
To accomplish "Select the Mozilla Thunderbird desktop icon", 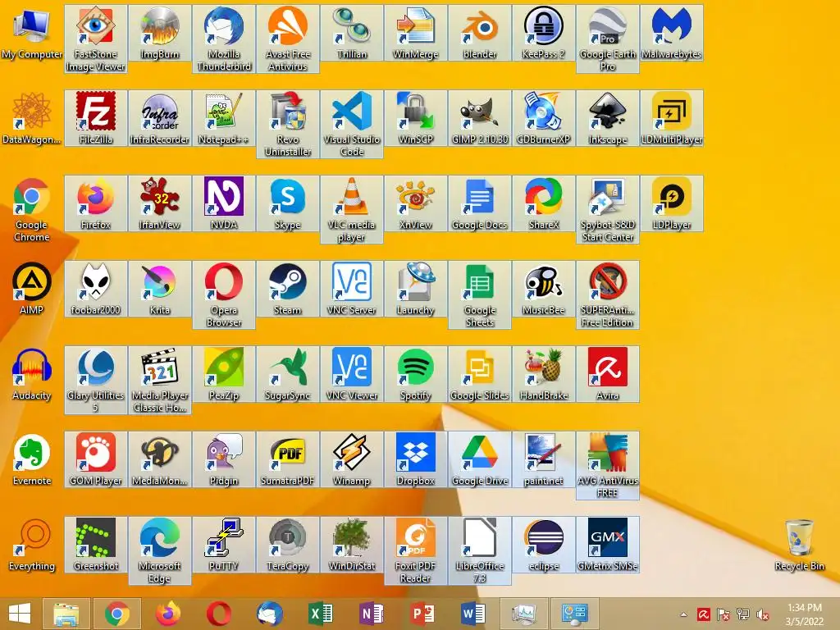I will (x=224, y=39).
